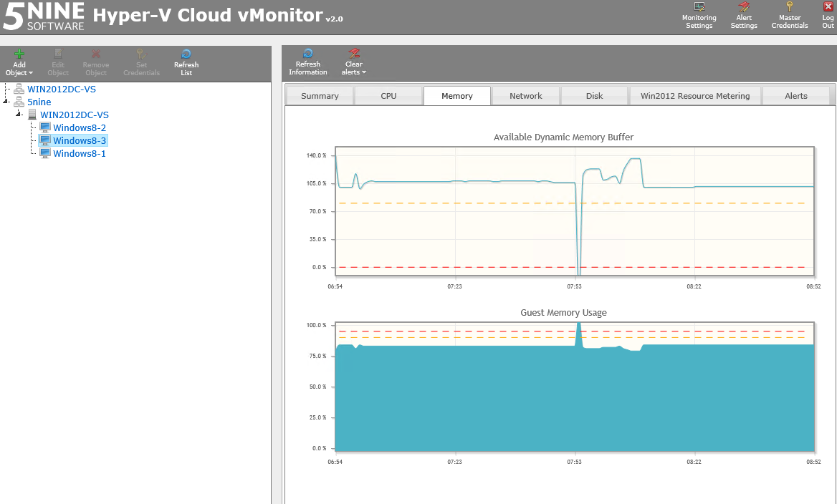Click the Guest Memory Usage chart

coord(575,387)
